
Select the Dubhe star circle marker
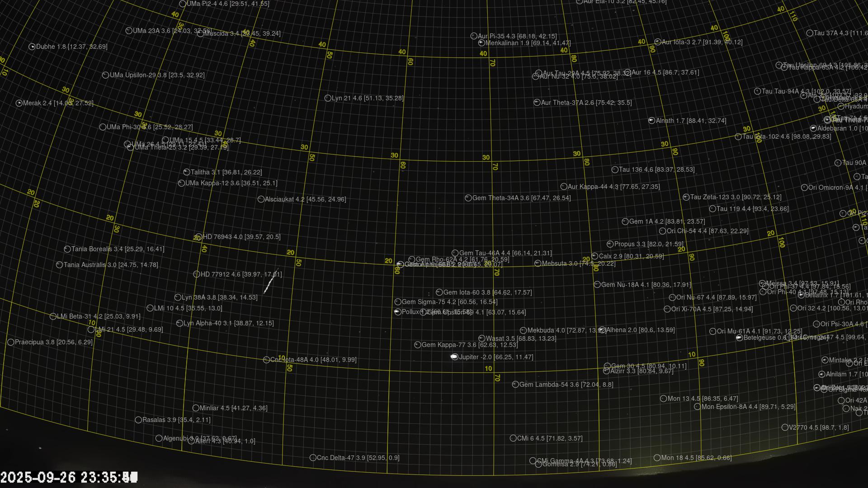[x=32, y=47]
